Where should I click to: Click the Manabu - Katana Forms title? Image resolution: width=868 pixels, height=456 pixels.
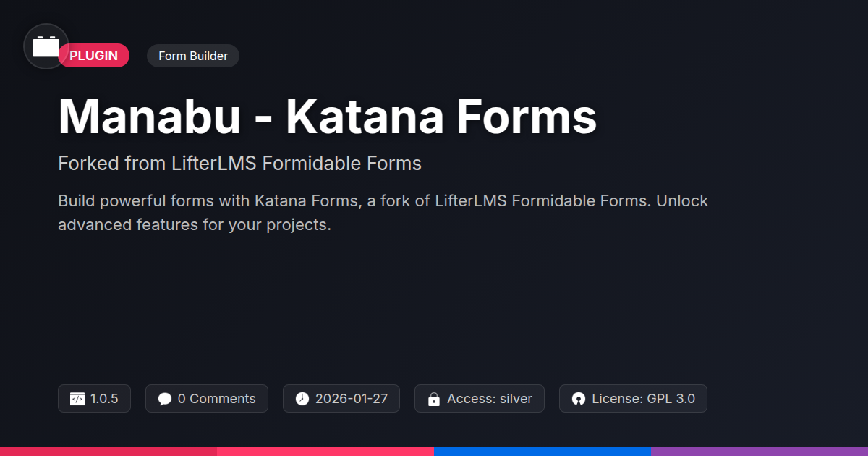pyautogui.click(x=328, y=117)
